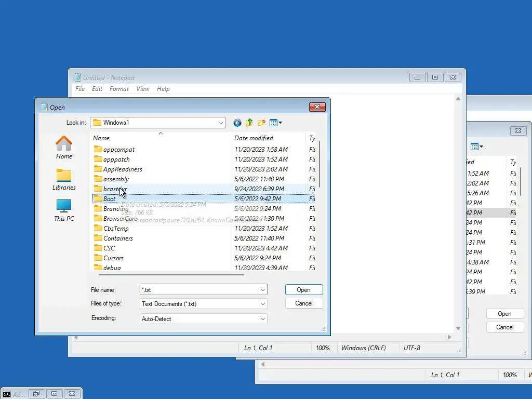Click the Cursors folder icon

tap(98, 258)
